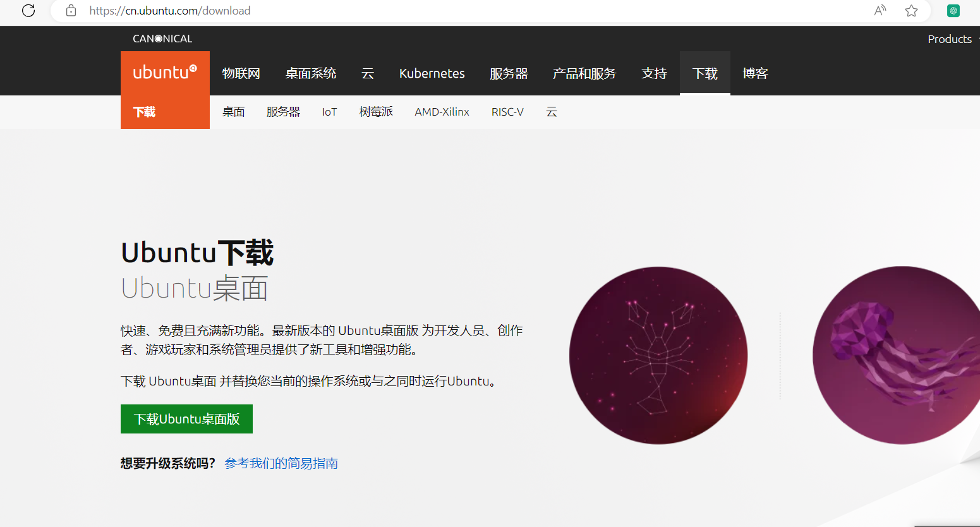The width and height of the screenshot is (980, 527).
Task: Select the 服务器 sub-navigation tab
Action: click(x=283, y=112)
